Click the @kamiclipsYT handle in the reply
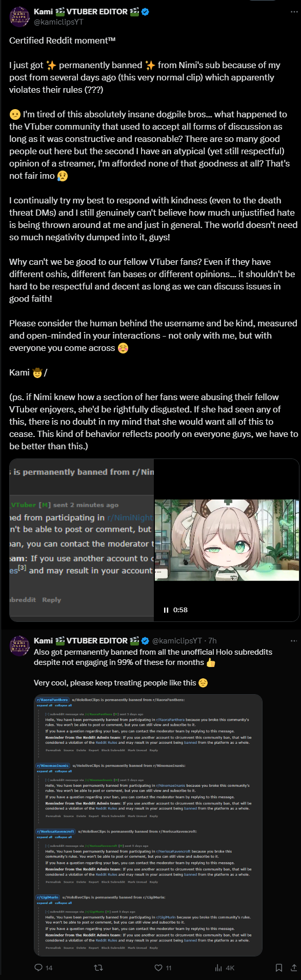Screen dimensions: 301x980 pos(177,641)
